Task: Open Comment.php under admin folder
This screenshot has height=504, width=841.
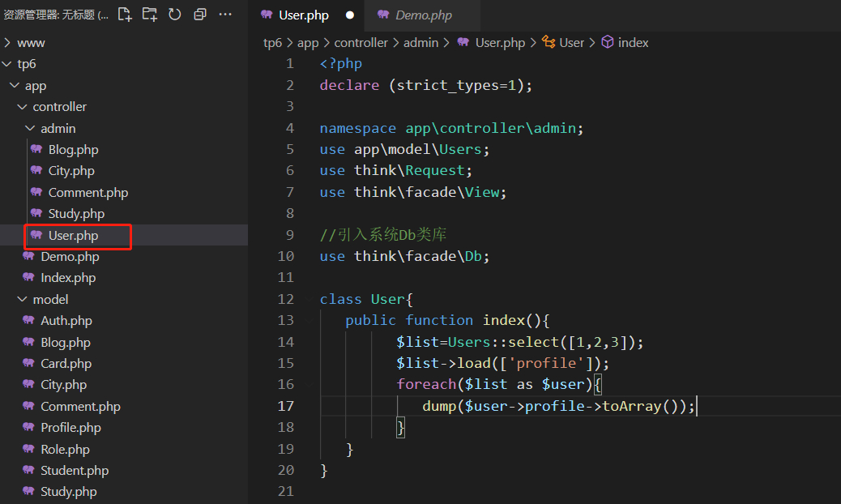Action: pyautogui.click(x=88, y=192)
